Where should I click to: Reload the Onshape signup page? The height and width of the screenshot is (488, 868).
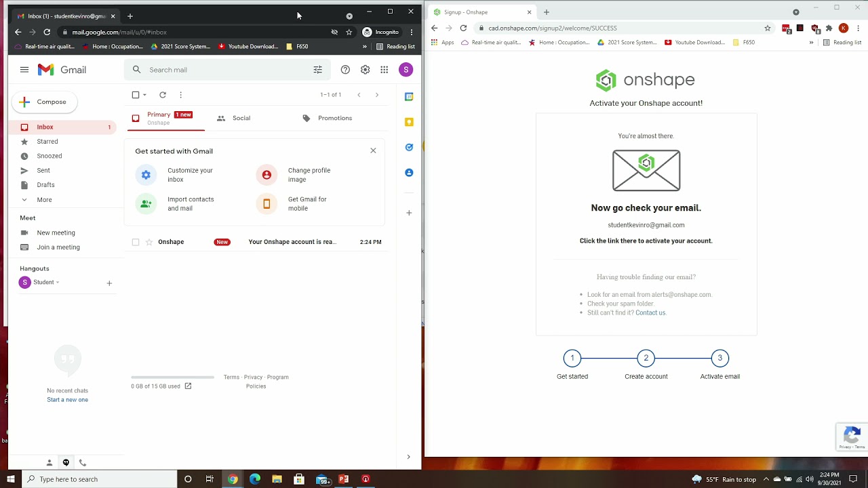pos(463,28)
